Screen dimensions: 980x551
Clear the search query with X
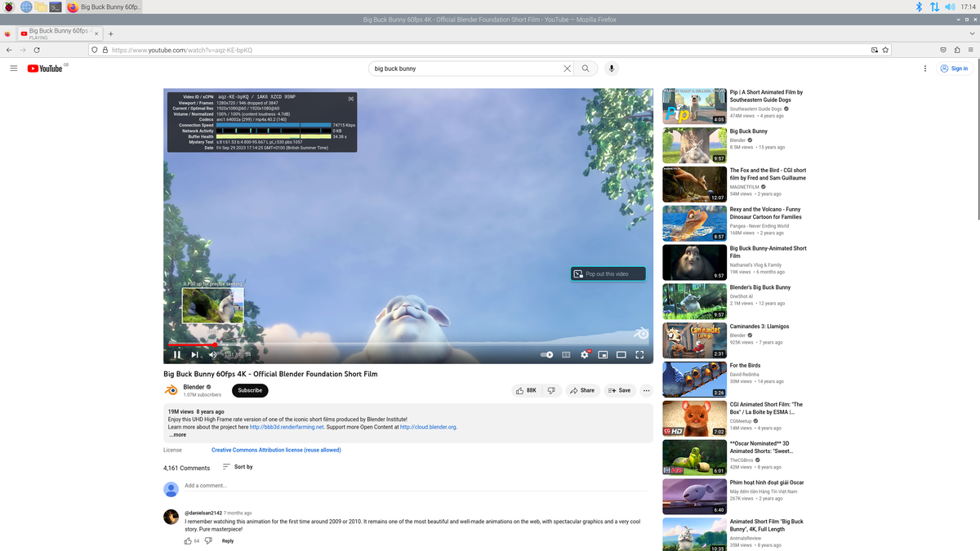[x=568, y=69]
